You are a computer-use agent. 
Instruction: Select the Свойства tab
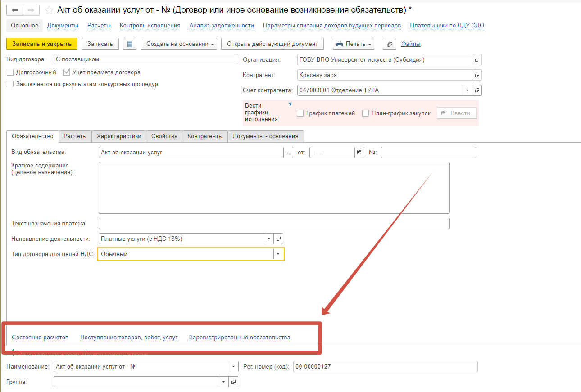click(164, 136)
